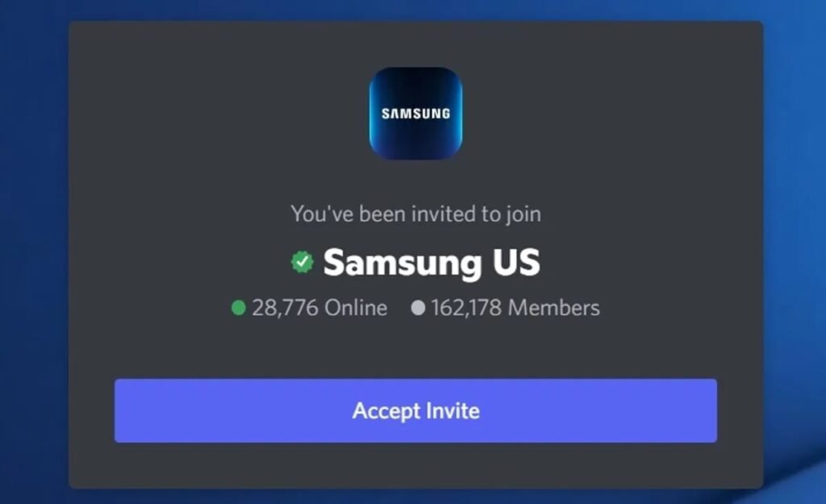
Task: Click the gray members status dot
Action: (x=418, y=307)
